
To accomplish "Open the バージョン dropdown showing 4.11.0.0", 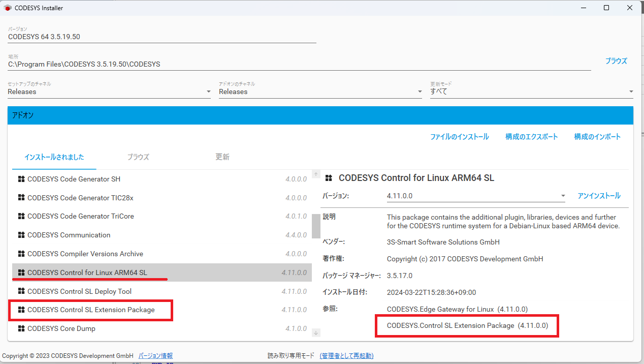I will [562, 195].
